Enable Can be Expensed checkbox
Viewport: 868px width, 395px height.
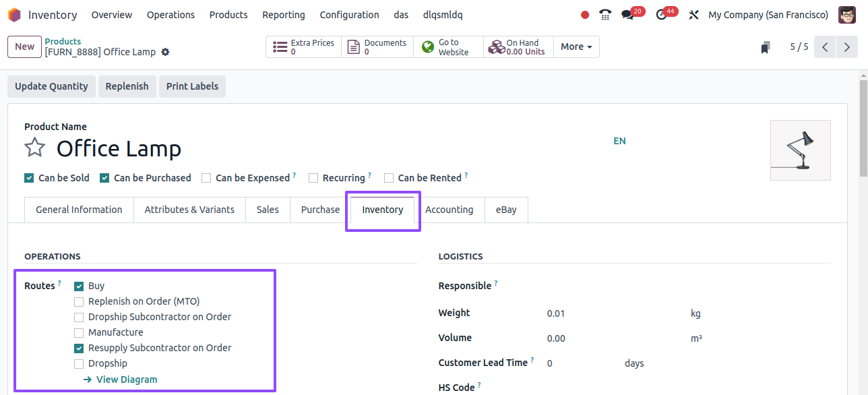coord(206,178)
